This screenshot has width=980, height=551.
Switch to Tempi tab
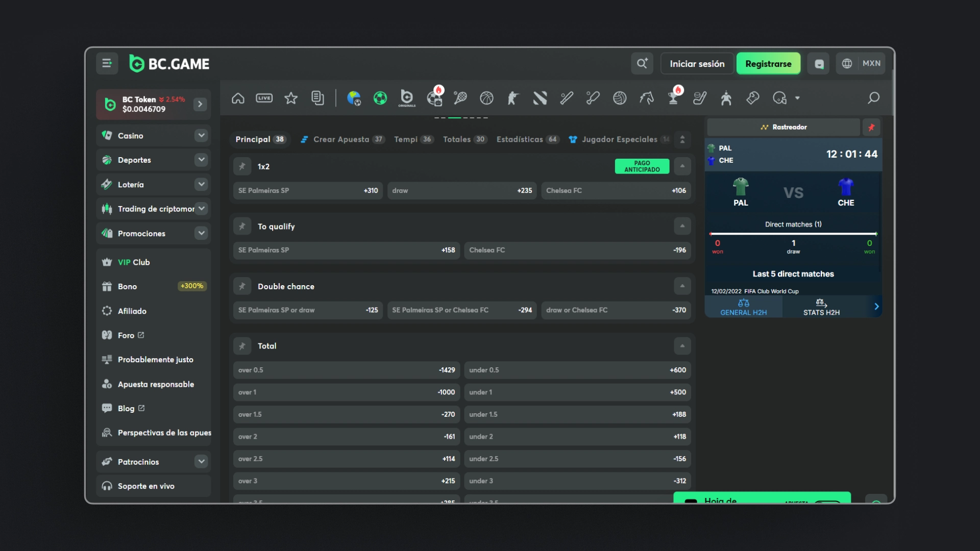pos(414,139)
